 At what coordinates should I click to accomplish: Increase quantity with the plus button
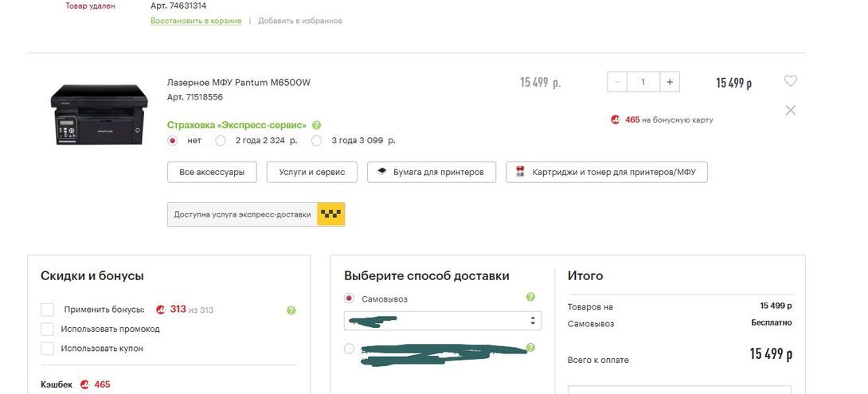pyautogui.click(x=670, y=81)
